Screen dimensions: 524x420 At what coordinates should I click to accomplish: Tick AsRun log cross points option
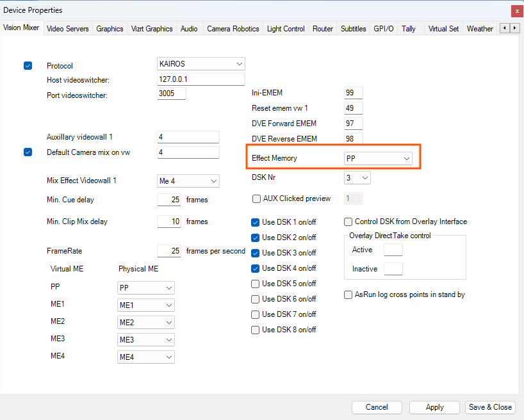pyautogui.click(x=348, y=295)
